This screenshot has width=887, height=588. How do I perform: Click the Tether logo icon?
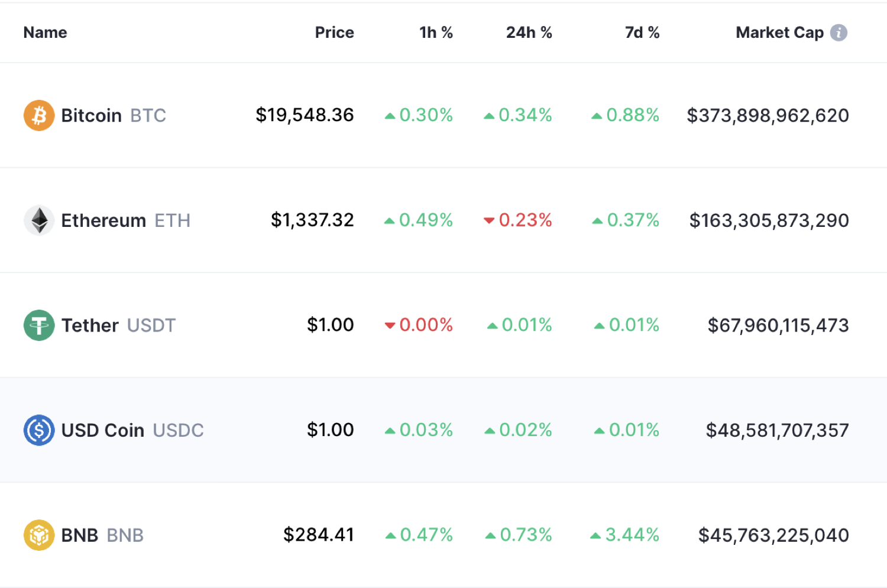click(39, 326)
